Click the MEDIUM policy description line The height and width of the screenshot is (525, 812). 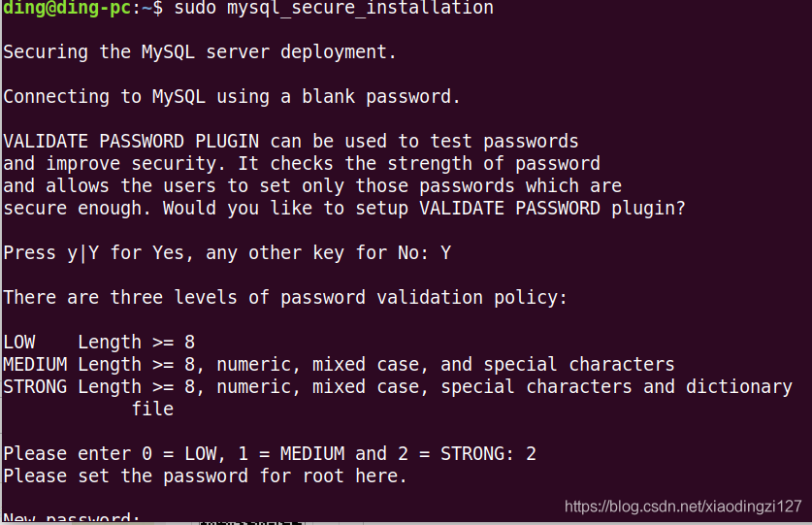click(x=339, y=365)
